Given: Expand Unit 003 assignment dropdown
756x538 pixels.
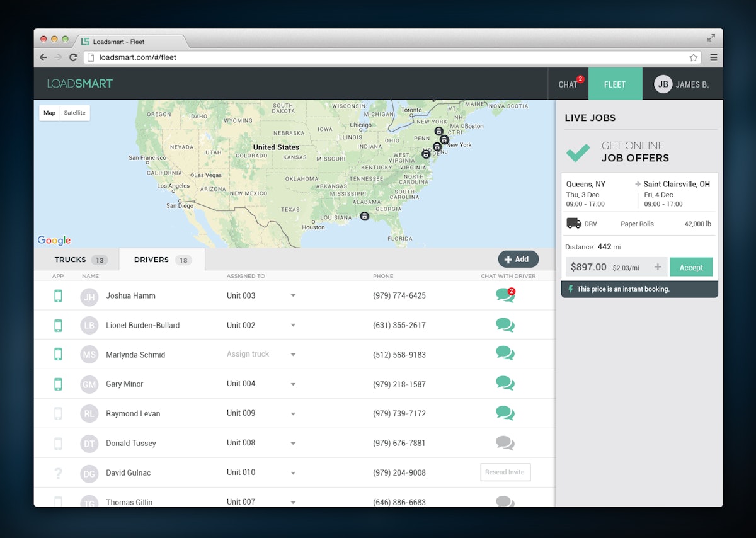Looking at the screenshot, I should [293, 295].
